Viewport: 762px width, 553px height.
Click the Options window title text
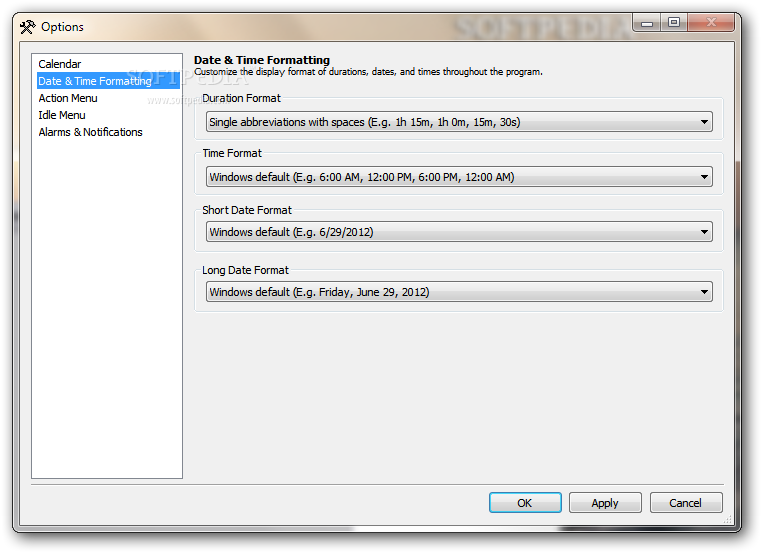62,27
